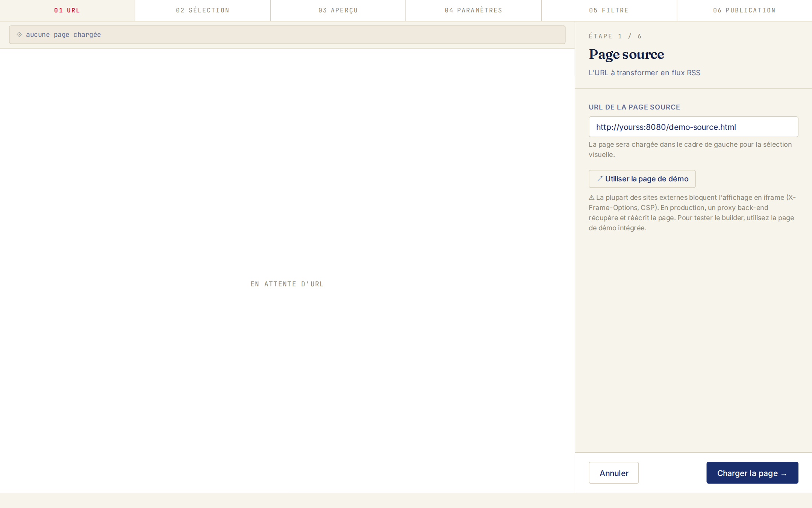812x508 pixels.
Task: Select the 05 Filtre tab
Action: 609,10
